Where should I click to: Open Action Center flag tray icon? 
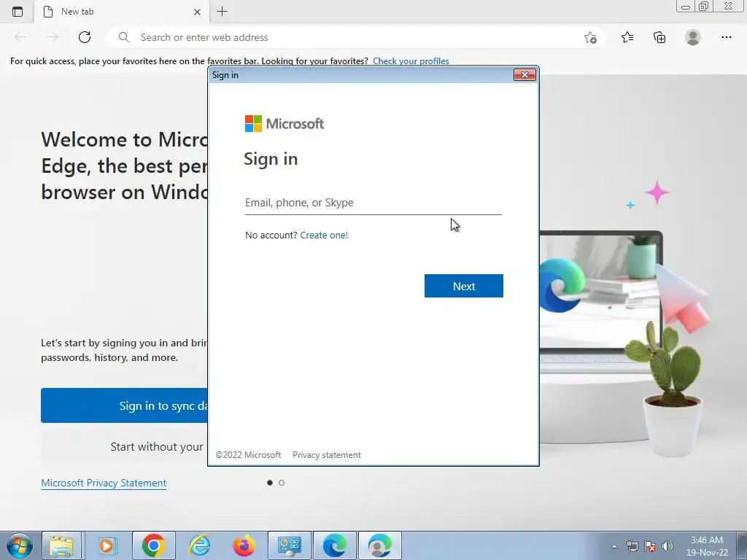pyautogui.click(x=650, y=546)
